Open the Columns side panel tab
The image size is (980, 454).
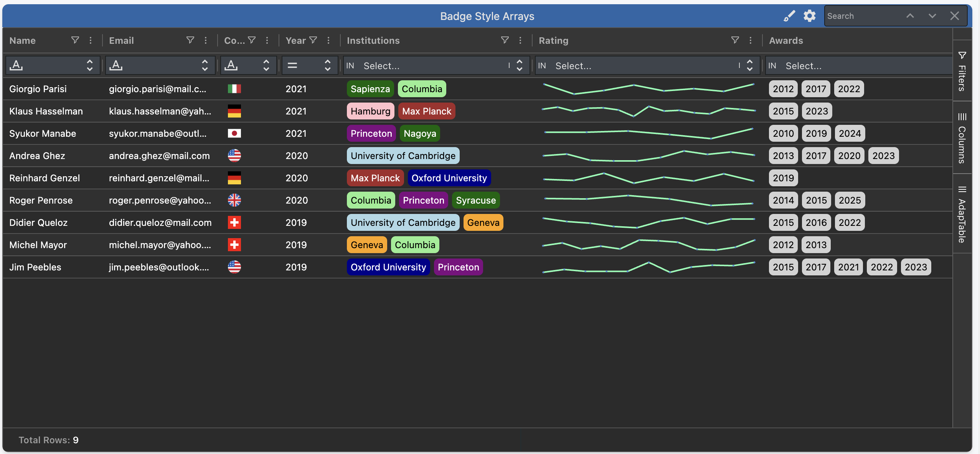(962, 138)
